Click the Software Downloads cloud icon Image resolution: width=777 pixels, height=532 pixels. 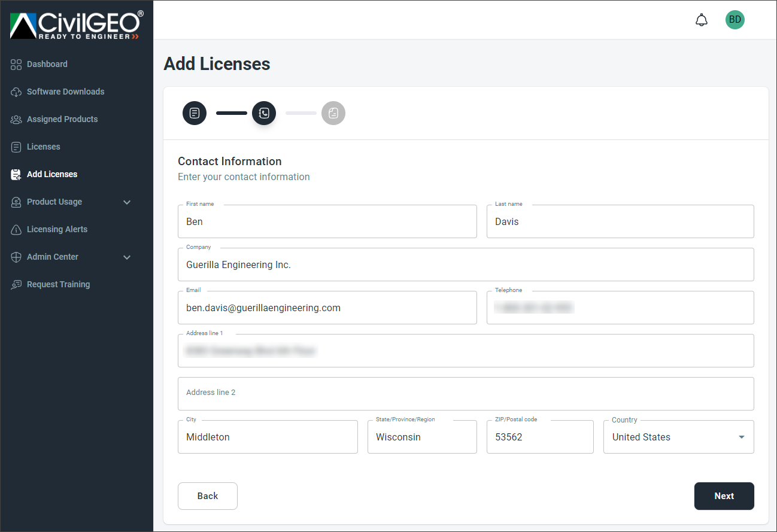tap(16, 92)
